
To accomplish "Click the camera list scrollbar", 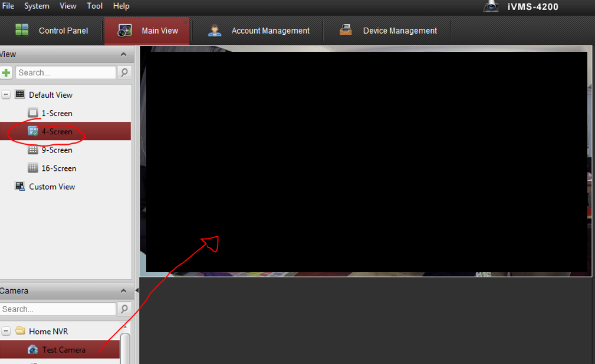I will 125,348.
